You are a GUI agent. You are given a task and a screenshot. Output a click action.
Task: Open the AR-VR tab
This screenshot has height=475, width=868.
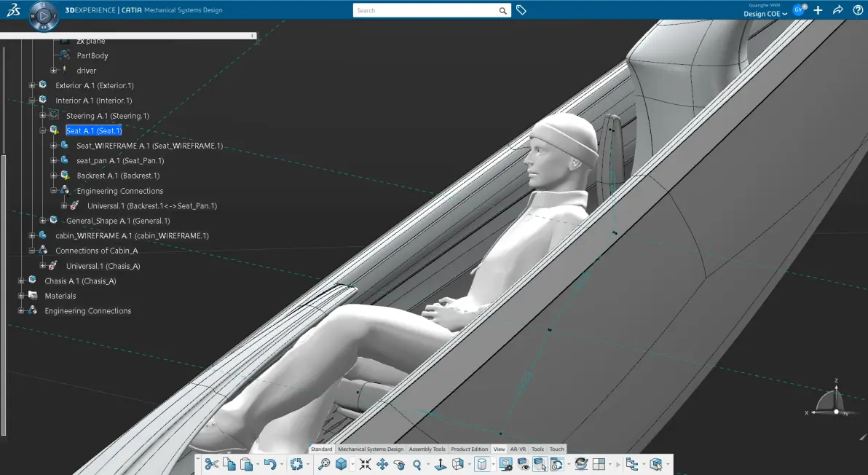pos(518,449)
